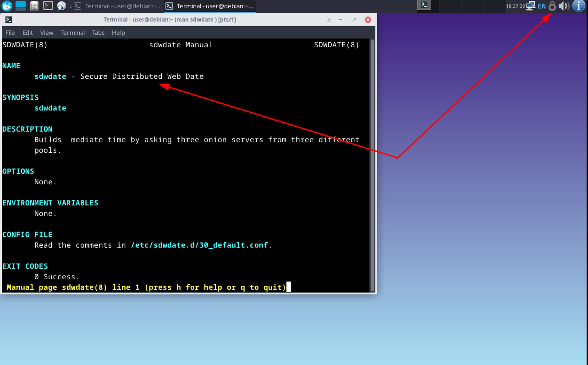
Task: Open the sdwdate padlock tray icon
Action: [x=552, y=6]
